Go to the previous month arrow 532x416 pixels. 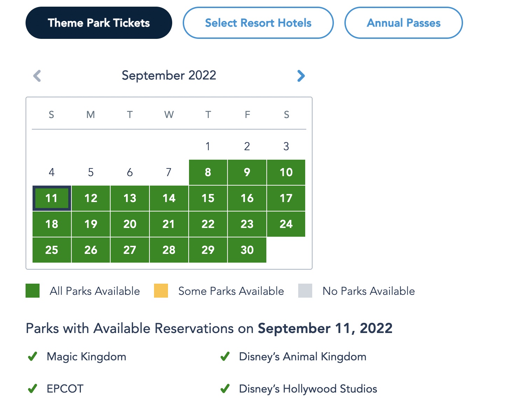pos(37,76)
